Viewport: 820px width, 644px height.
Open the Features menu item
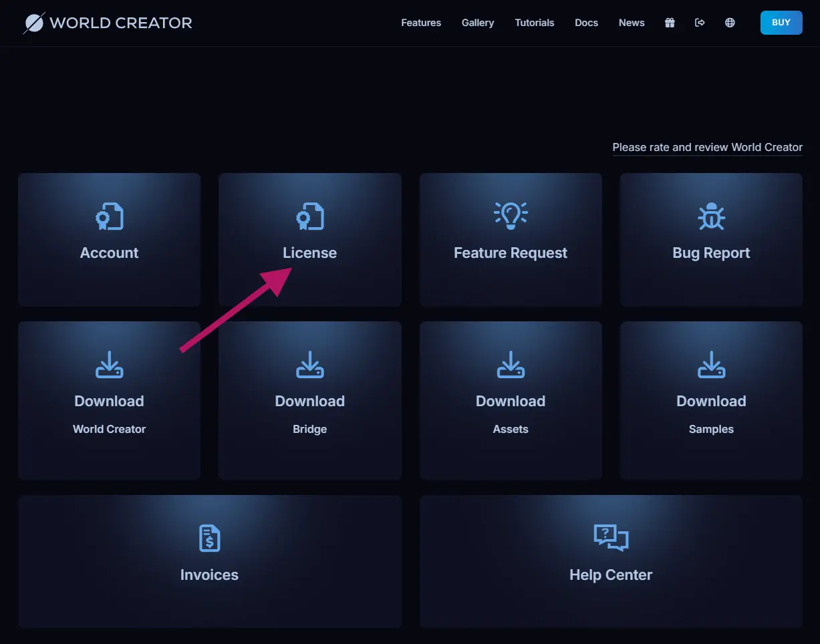pos(421,23)
